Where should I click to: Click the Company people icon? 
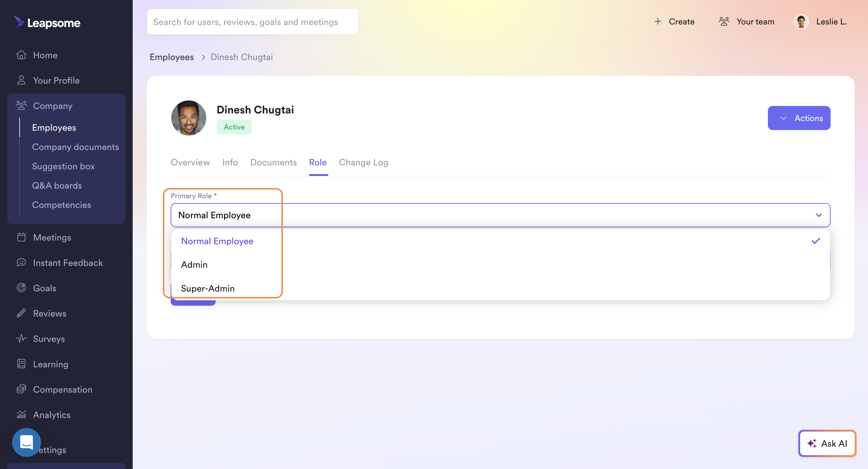pos(21,106)
